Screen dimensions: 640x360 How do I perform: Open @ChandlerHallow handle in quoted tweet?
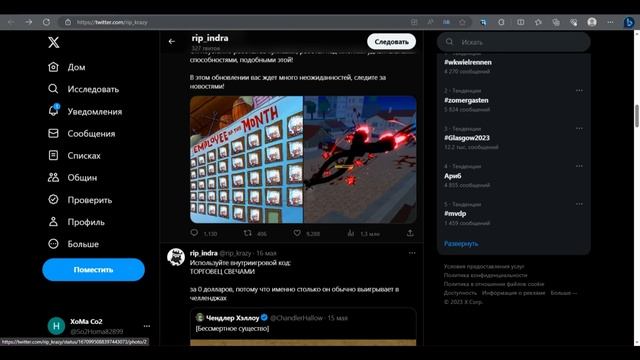pos(296,318)
